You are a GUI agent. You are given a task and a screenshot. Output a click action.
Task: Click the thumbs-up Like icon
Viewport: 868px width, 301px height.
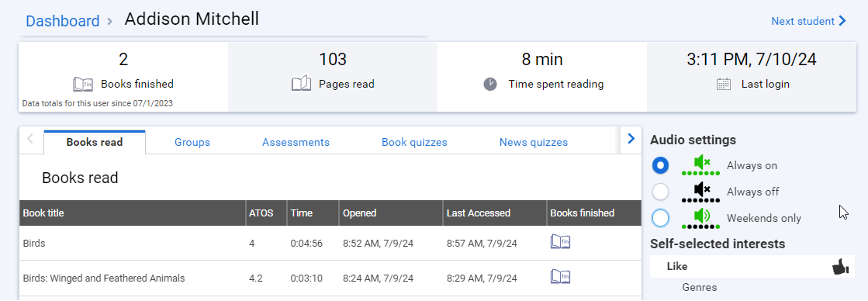pyautogui.click(x=840, y=267)
